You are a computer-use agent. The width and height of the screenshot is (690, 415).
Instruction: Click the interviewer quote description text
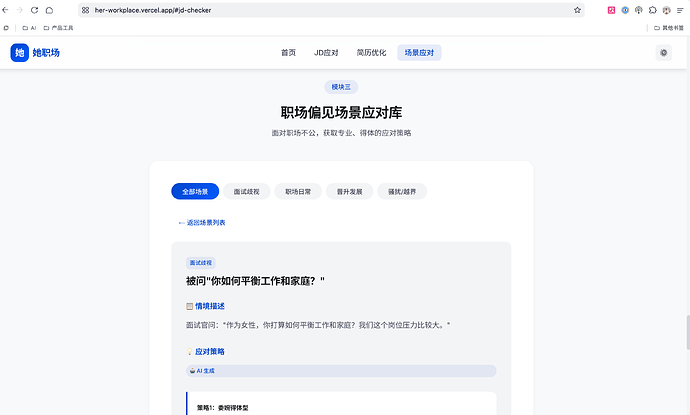click(318, 325)
